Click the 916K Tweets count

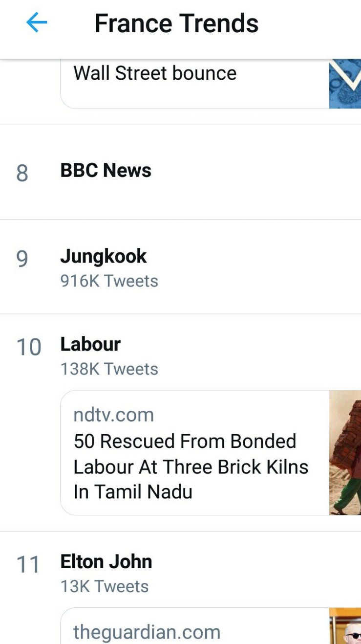tap(109, 281)
